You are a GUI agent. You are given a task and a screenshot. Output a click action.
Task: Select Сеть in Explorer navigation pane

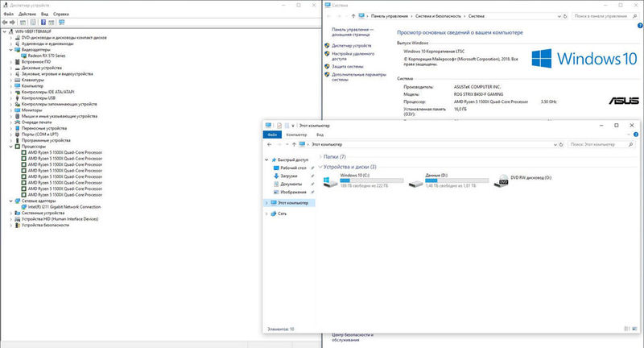(x=283, y=213)
